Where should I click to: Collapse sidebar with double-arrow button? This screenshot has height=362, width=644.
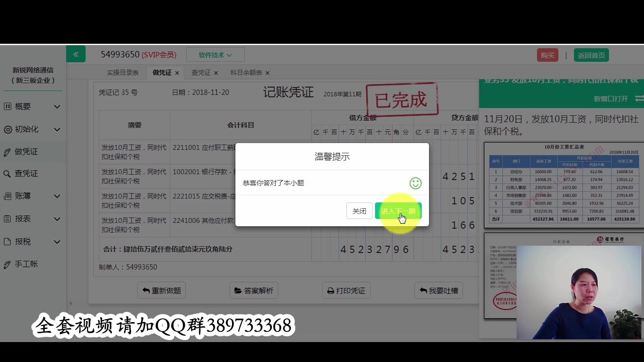76,54
